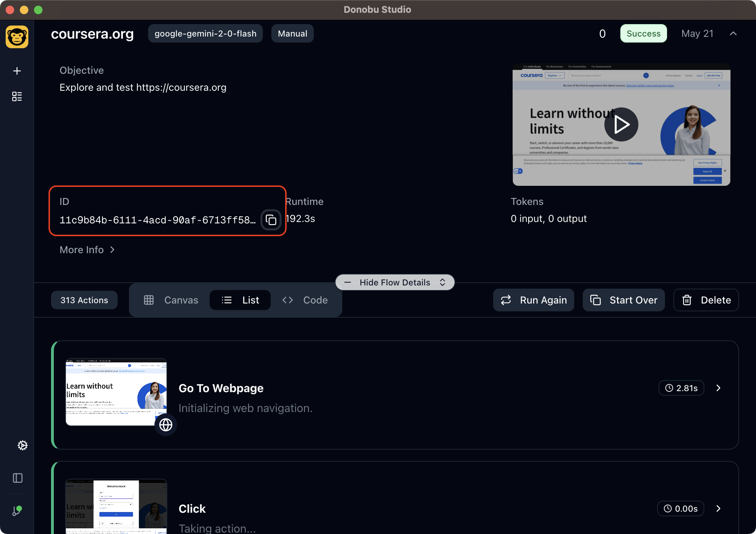
Task: Open Go To Webpage screenshot thumbnail
Action: [116, 392]
